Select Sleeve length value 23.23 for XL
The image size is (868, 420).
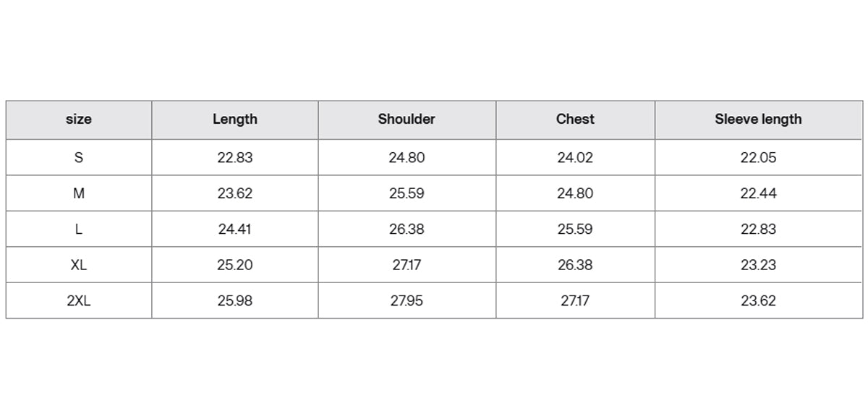(x=758, y=265)
